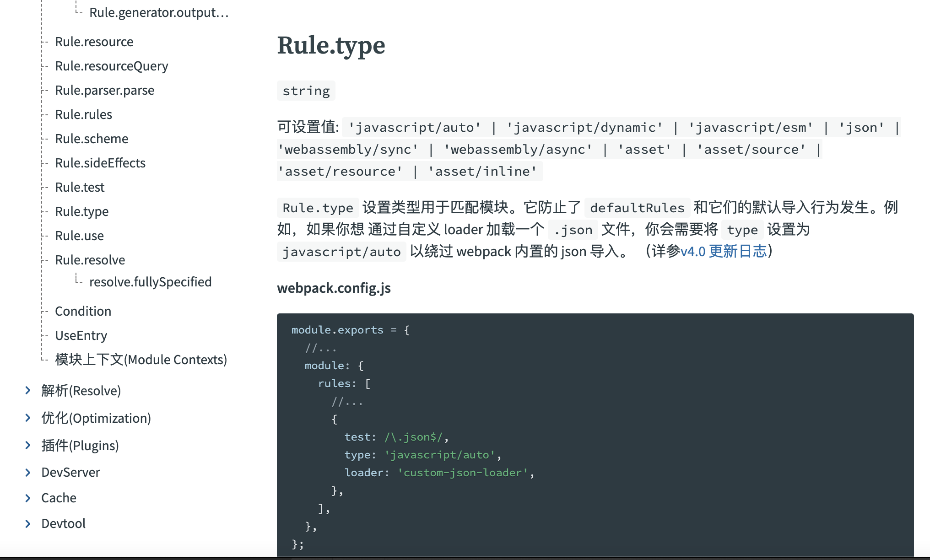
Task: Select the resolve.fullySpecified sub-item
Action: [150, 282]
